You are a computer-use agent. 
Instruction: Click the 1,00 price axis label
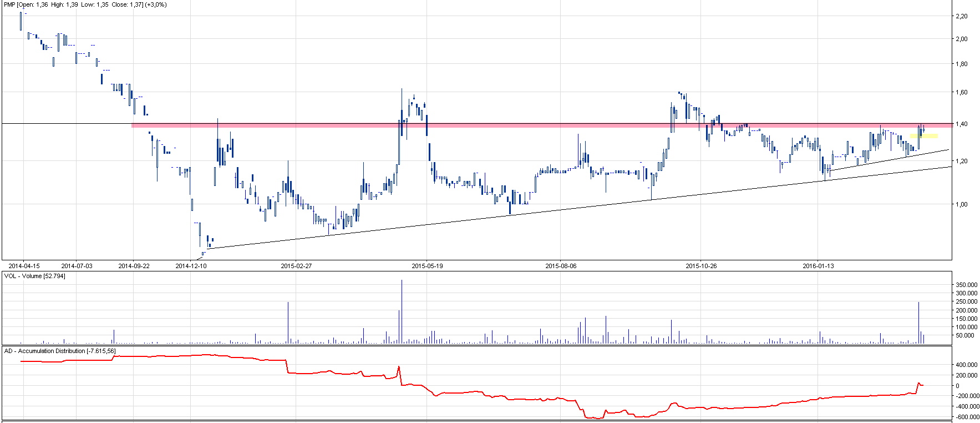point(961,204)
